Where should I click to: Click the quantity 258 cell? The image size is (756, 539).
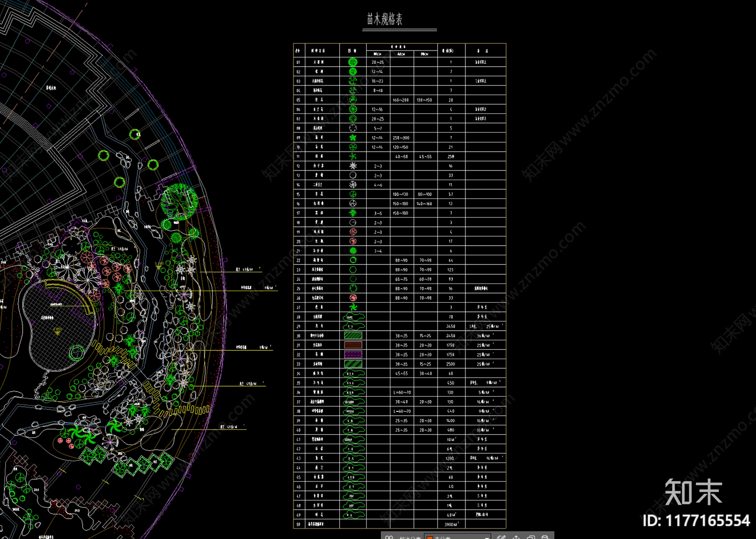click(451, 157)
